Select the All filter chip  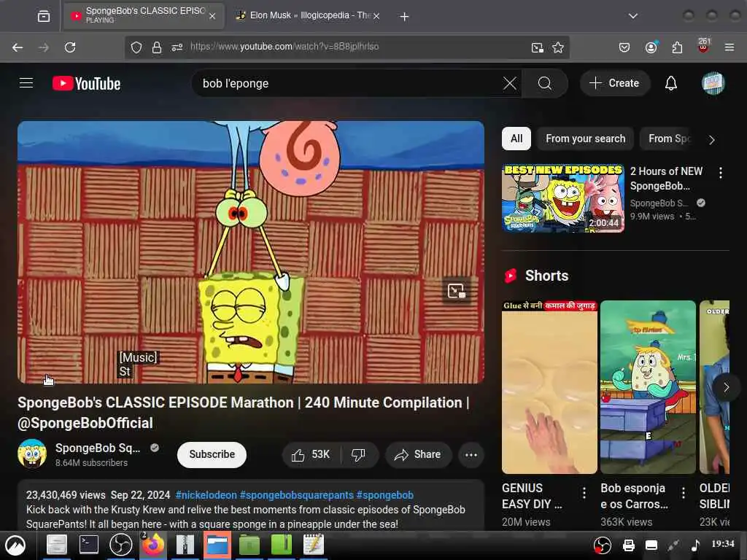[516, 139]
